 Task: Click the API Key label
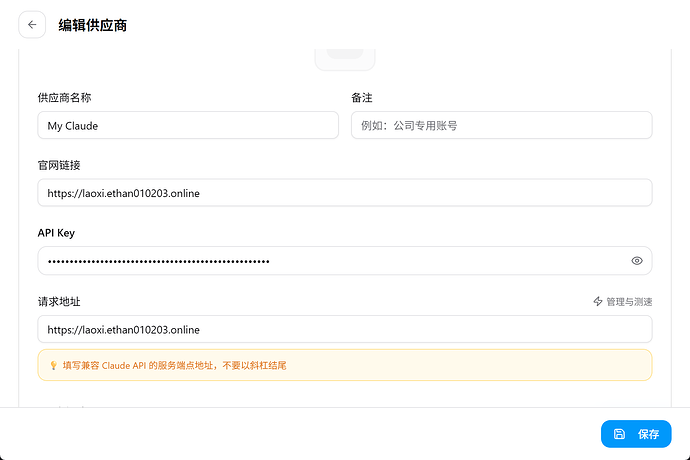coord(56,233)
